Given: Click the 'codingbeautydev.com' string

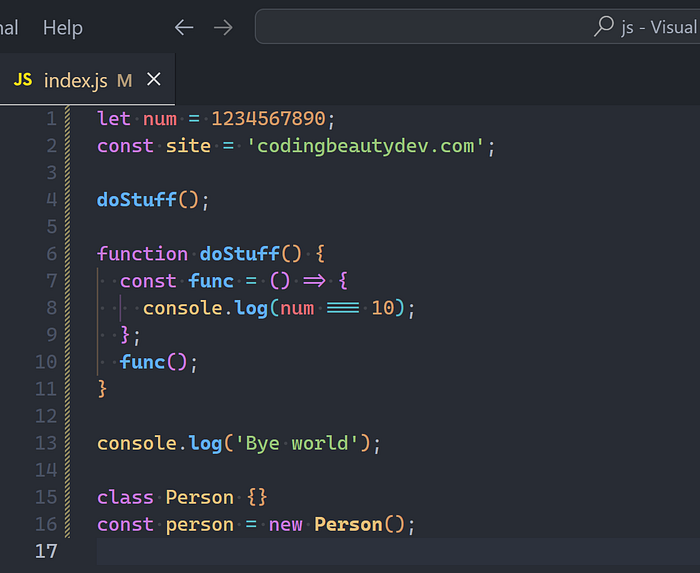Looking at the screenshot, I should 366,146.
